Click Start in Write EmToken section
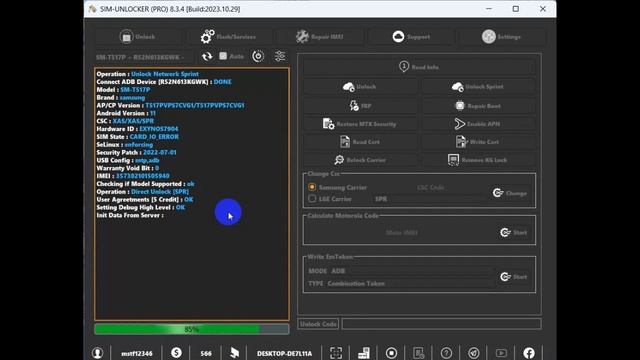Screen dimensions: 640x360 (x=514, y=277)
